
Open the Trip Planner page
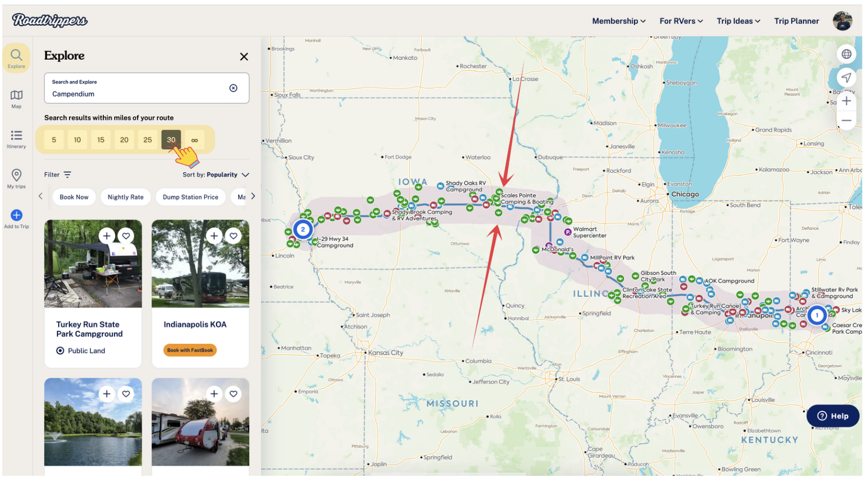click(x=796, y=21)
